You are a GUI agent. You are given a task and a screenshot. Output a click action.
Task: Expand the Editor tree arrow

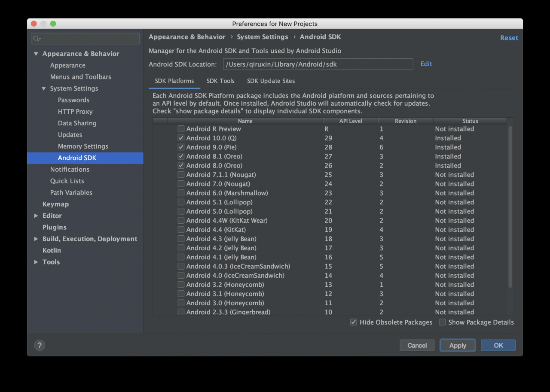pos(36,216)
